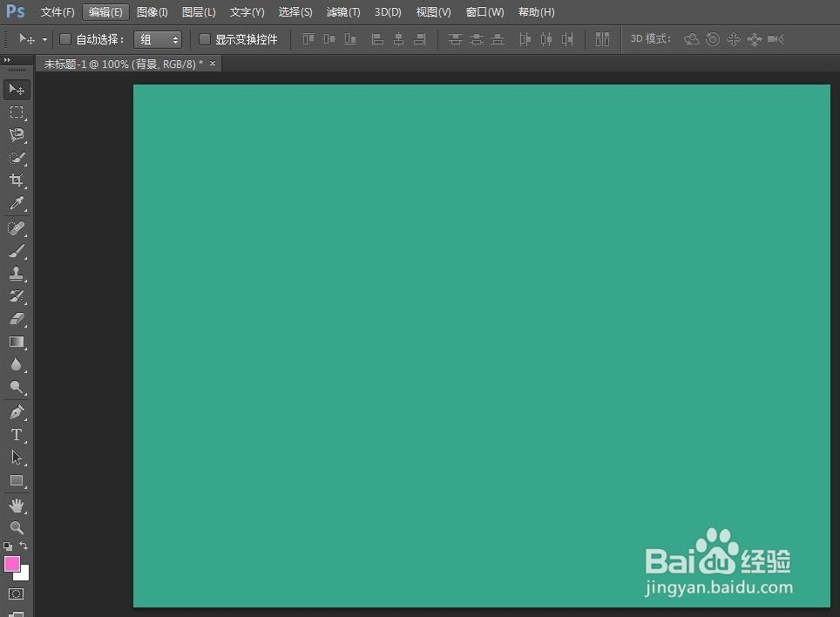Open the 窗口(W) menu

pos(484,12)
